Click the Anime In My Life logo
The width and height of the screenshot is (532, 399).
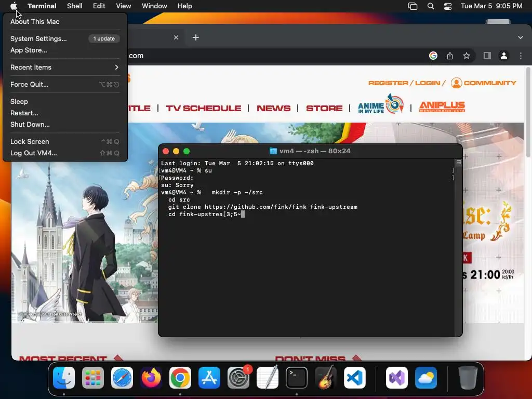(381, 104)
